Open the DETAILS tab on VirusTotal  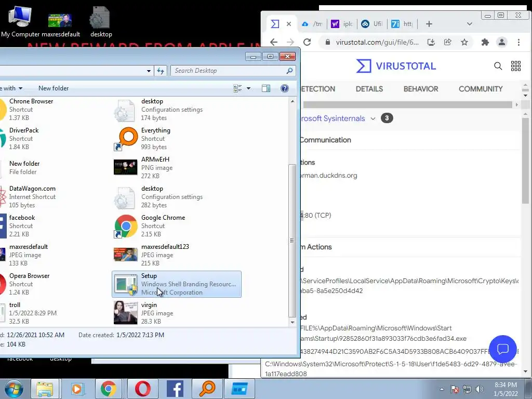[369, 89]
